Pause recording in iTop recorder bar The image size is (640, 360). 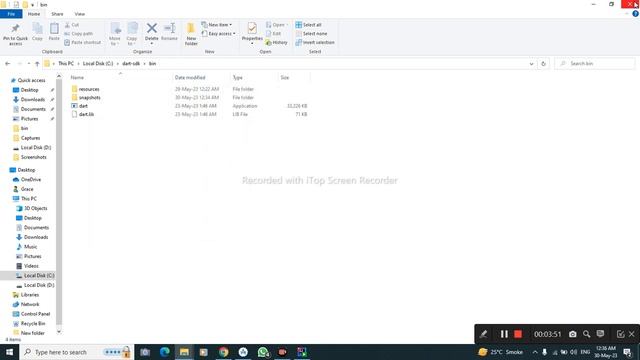[504, 334]
